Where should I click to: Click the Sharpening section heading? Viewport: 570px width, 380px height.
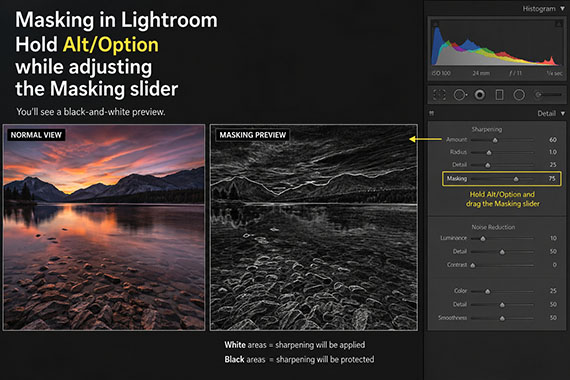tap(487, 129)
